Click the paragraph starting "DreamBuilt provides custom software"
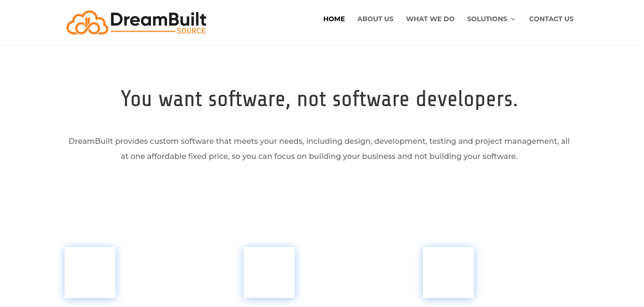 319,149
